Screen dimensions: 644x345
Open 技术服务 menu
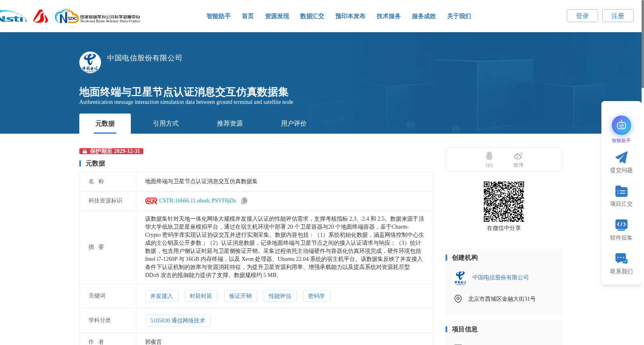click(388, 16)
